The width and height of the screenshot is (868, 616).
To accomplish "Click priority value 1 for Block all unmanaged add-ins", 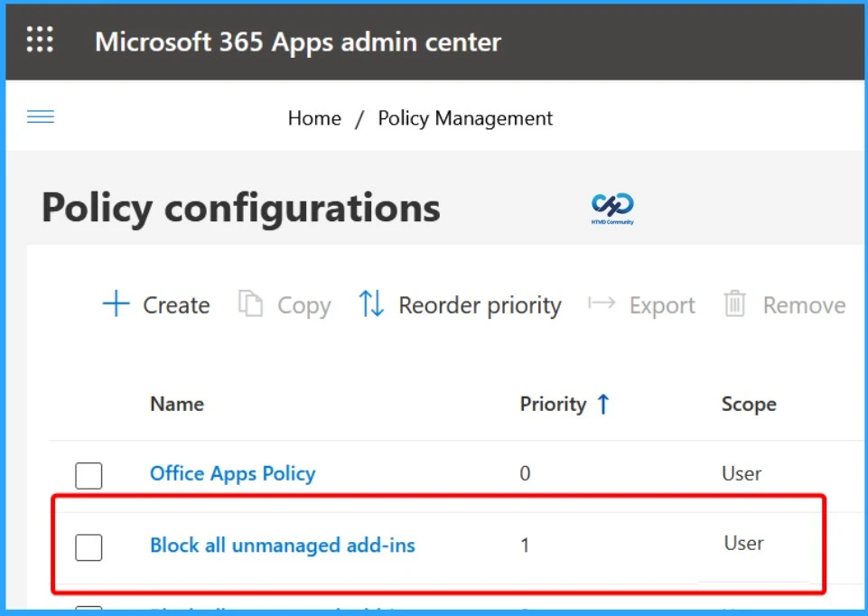I will (525, 546).
